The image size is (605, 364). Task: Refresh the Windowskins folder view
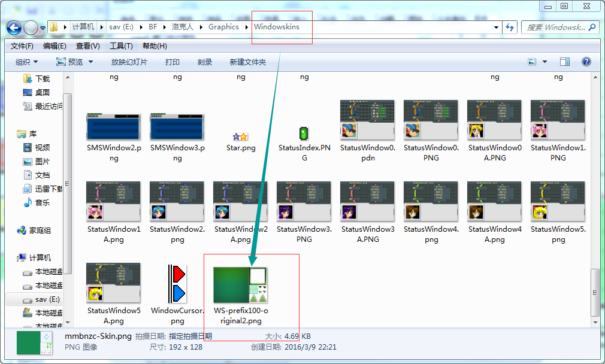[510, 27]
